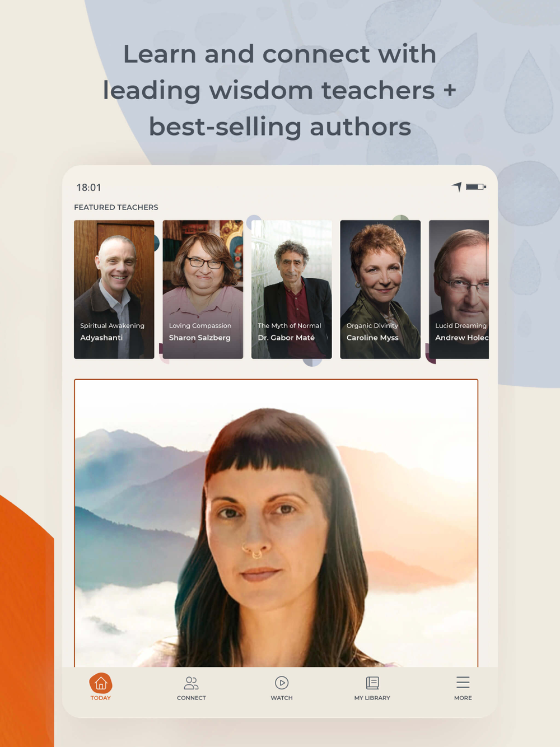Switch to the WATCH tab label

282,698
